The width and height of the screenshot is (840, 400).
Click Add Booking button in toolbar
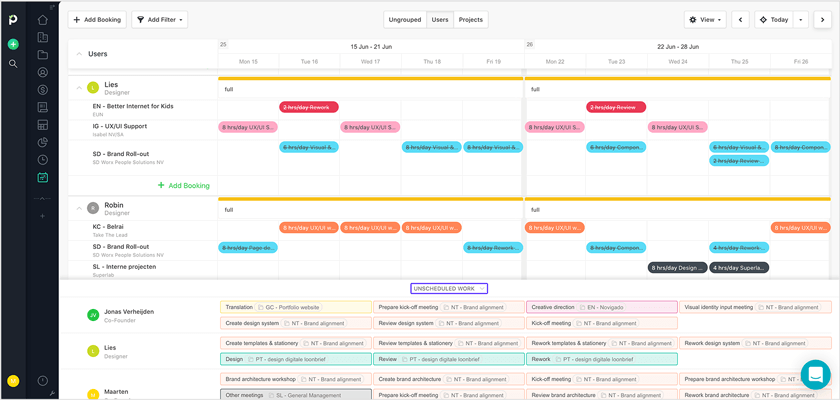click(x=97, y=20)
